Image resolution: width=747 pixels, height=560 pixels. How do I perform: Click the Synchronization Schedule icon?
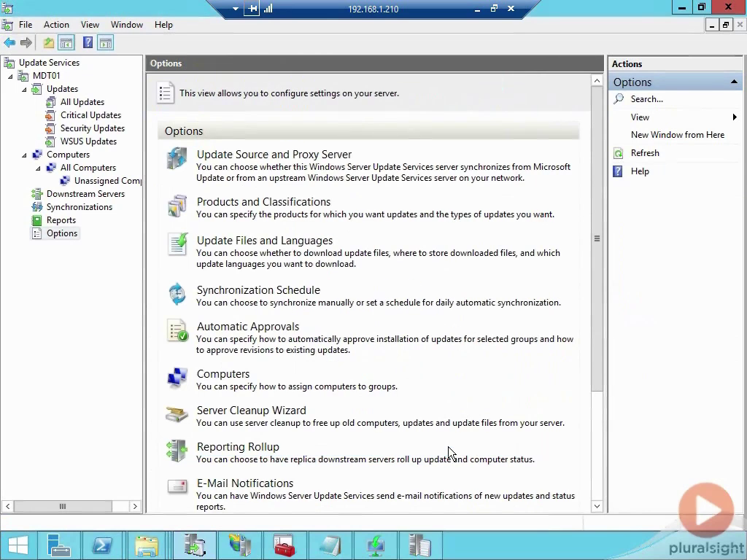click(x=177, y=294)
